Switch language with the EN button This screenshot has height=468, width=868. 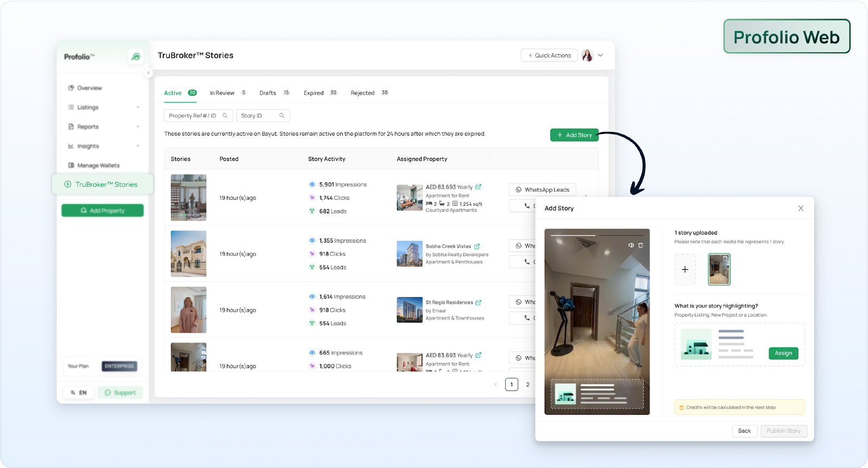click(x=79, y=393)
